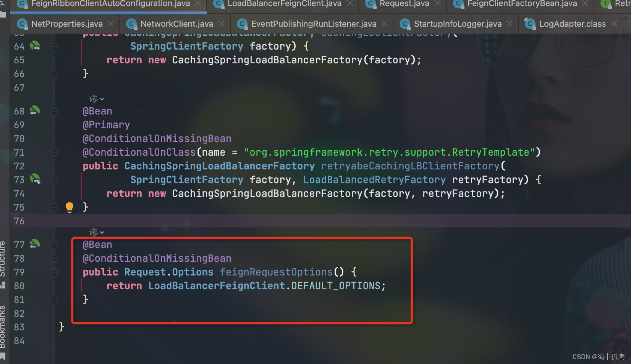Click Spring bean gutter icon on line 77
Viewport: 631px width, 364px height.
[x=35, y=244]
